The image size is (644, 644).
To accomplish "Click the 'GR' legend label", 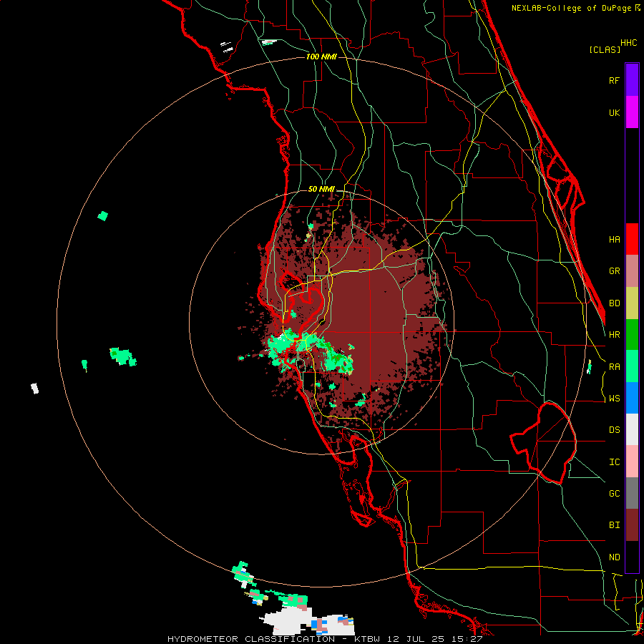I will point(614,271).
